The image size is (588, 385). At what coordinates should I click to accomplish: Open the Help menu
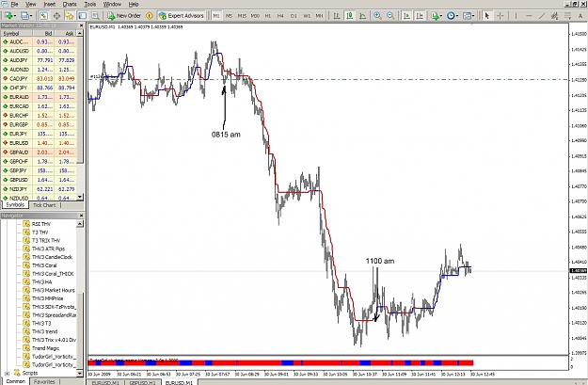(x=134, y=4)
